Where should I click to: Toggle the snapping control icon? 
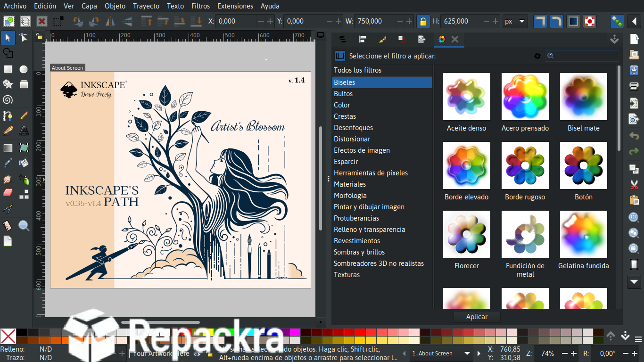coord(617,21)
